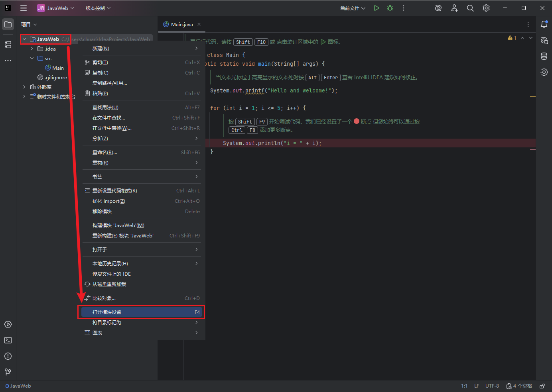
Task: Open the Notifications bell icon
Action: click(544, 24)
